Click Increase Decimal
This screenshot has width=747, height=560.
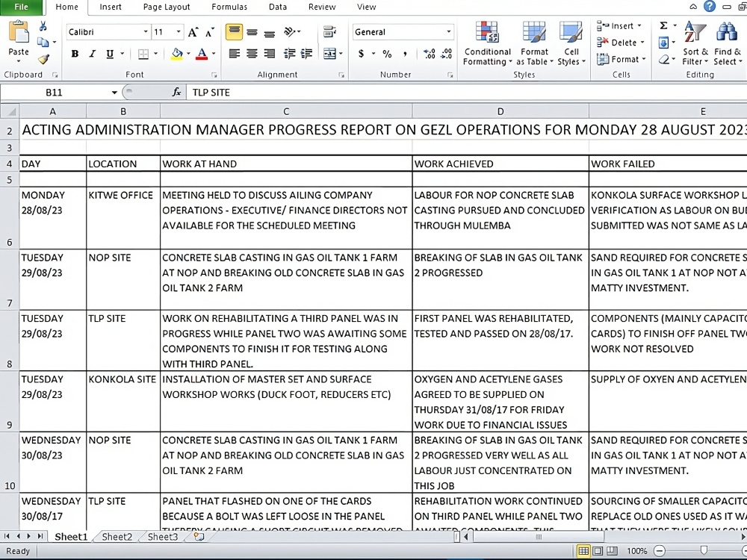click(430, 54)
